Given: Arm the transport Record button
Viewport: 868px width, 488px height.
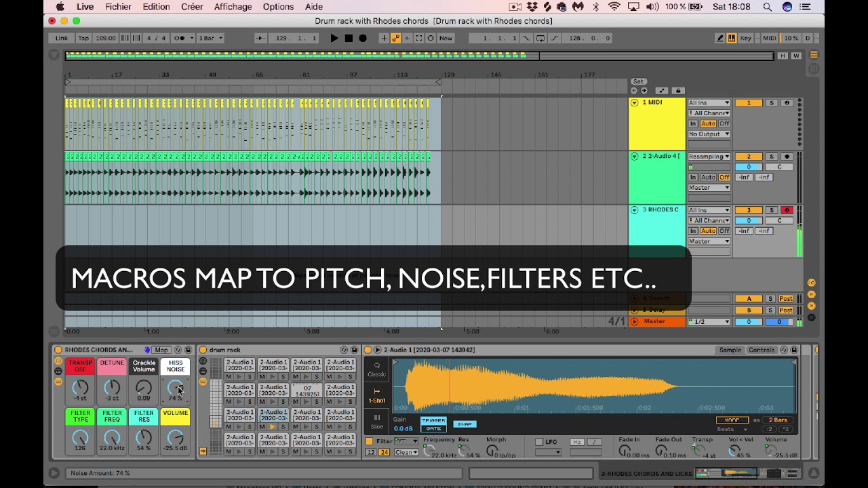Looking at the screenshot, I should coord(363,38).
